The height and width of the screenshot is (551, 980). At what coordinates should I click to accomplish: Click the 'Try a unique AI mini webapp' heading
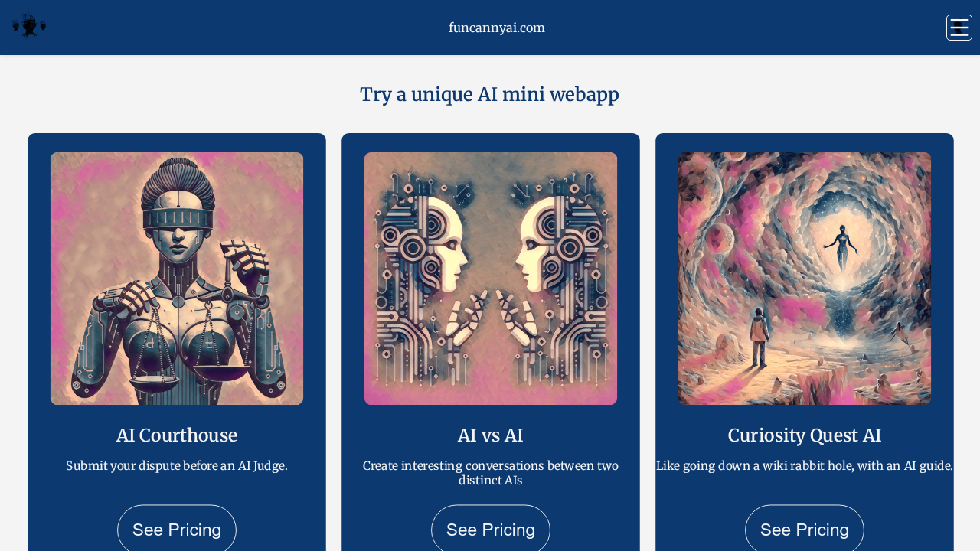(489, 94)
